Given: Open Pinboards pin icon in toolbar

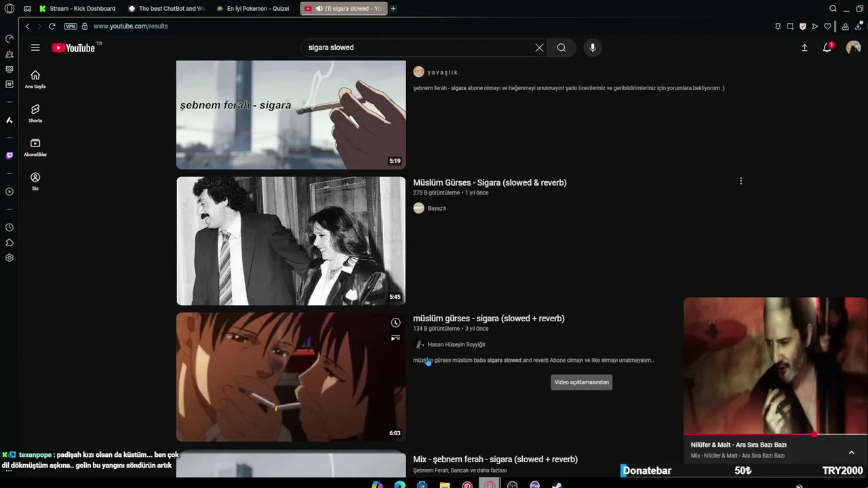Looking at the screenshot, I should [x=778, y=26].
